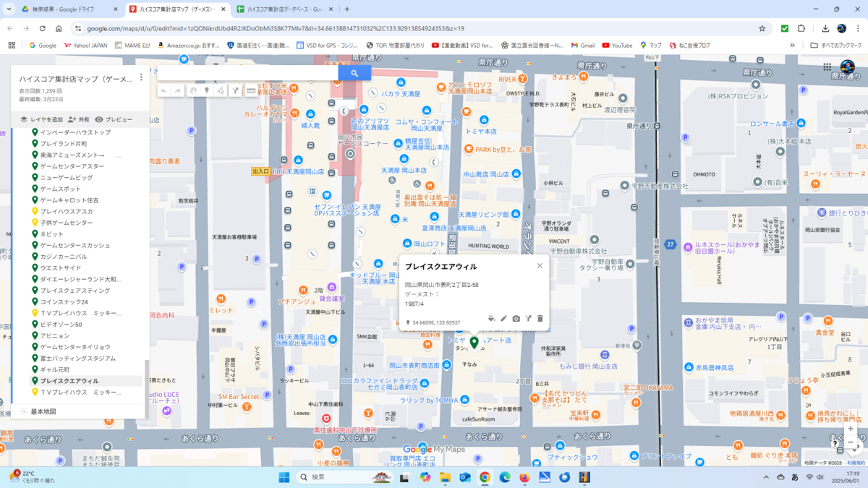
Task: Select ビデオゾーン50 in list
Action: pyautogui.click(x=61, y=325)
